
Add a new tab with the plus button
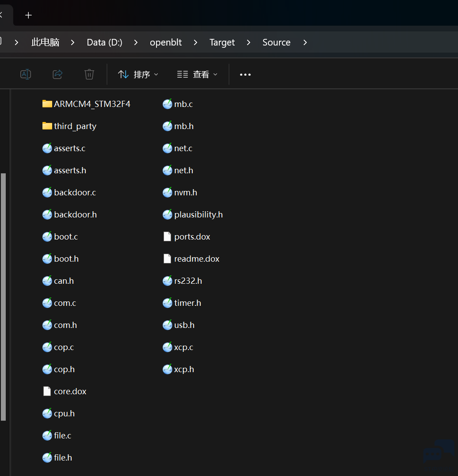click(x=29, y=15)
